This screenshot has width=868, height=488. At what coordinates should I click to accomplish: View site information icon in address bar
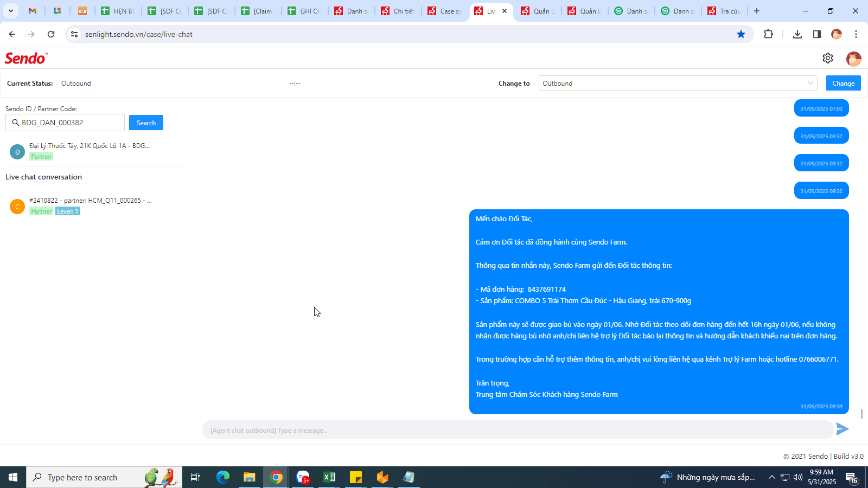[74, 34]
